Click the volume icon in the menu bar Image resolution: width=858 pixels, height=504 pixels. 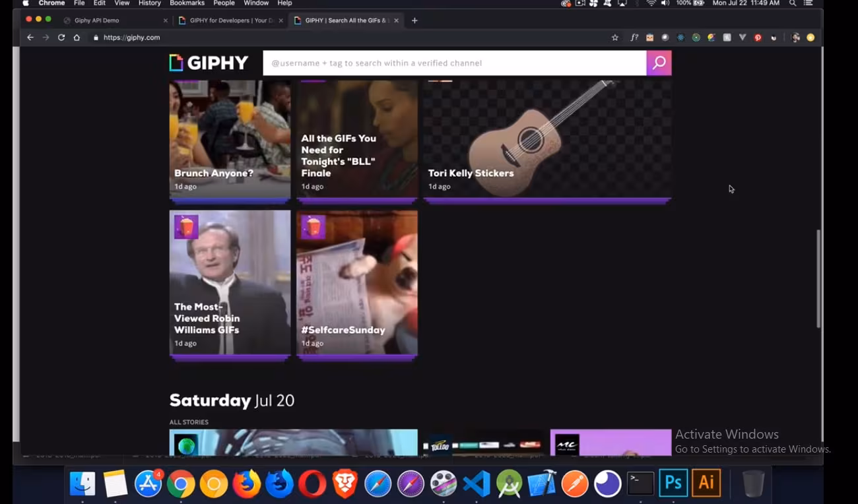click(x=665, y=3)
